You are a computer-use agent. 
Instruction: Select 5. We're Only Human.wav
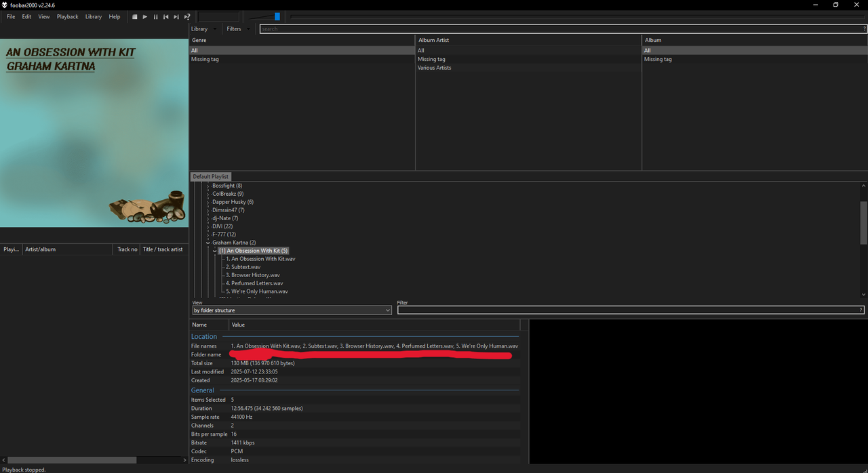pos(257,291)
